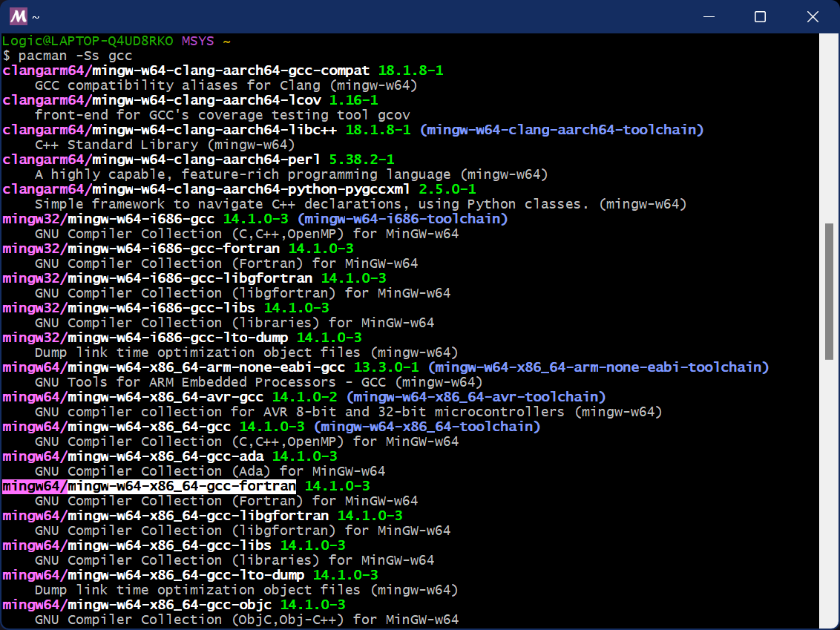Click package mingw-w64-i686-gcc-fortran
Screen dimensions: 840x630
(x=174, y=249)
